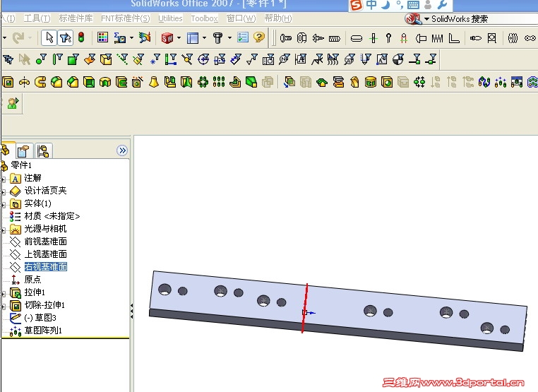Click the Sketch Pattern dots feature icon
538x392 pixels.
tap(501, 83)
